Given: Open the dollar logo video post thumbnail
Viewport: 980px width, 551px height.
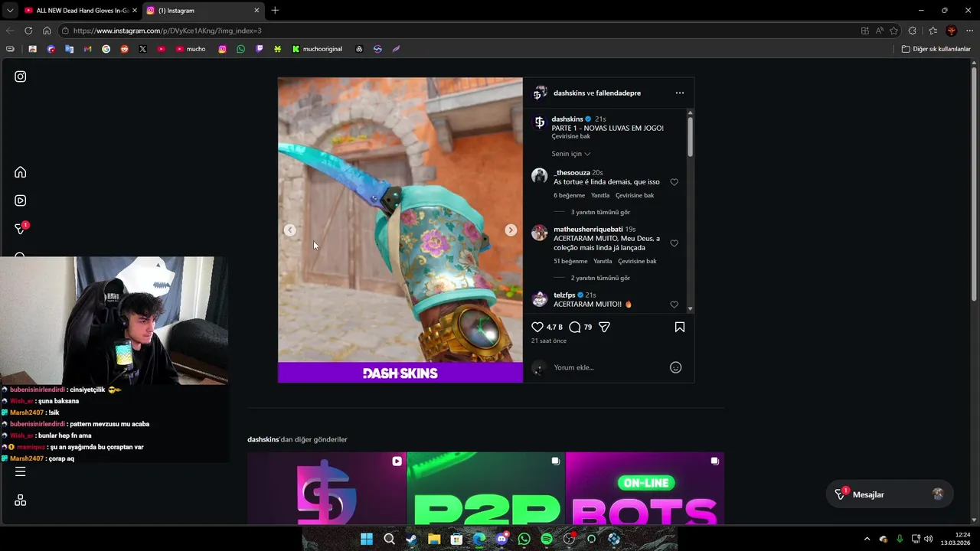Looking at the screenshot, I should click(327, 488).
